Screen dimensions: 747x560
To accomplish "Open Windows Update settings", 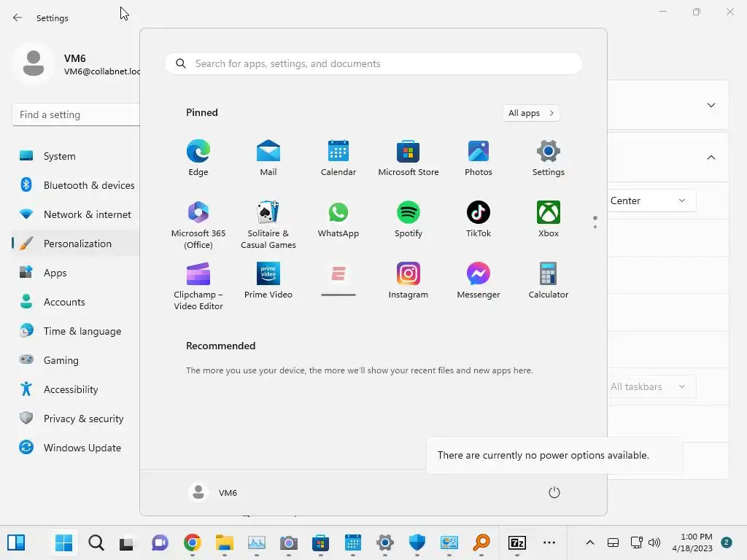I will click(76, 448).
